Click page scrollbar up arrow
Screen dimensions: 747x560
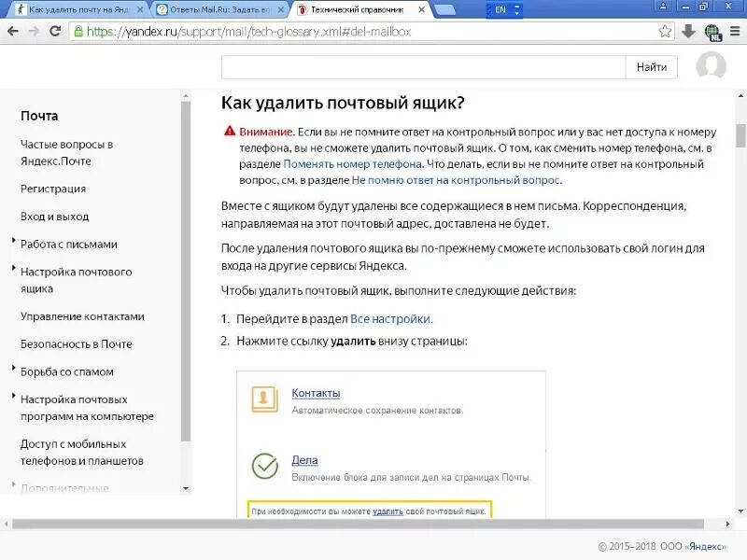click(740, 96)
